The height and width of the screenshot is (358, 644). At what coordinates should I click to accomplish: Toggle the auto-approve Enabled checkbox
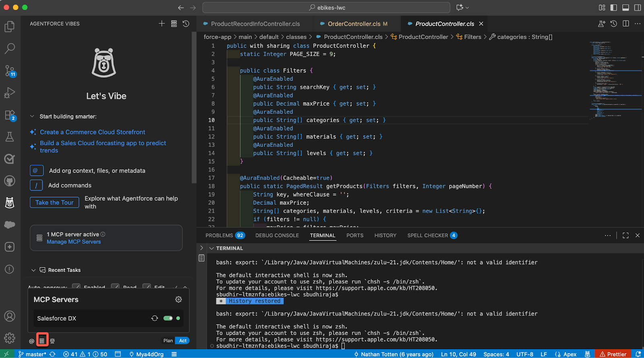click(x=76, y=287)
